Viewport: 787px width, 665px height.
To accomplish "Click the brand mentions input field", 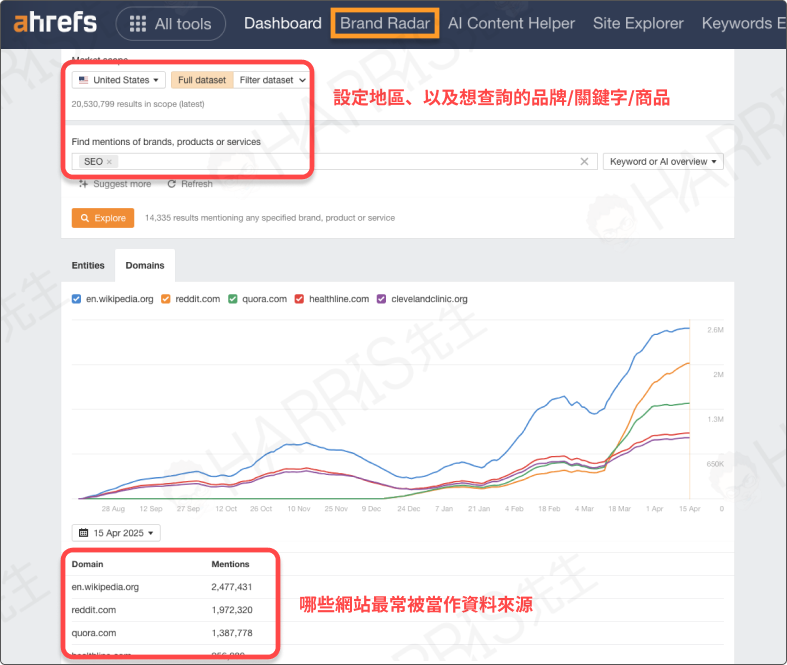I will click(x=334, y=162).
